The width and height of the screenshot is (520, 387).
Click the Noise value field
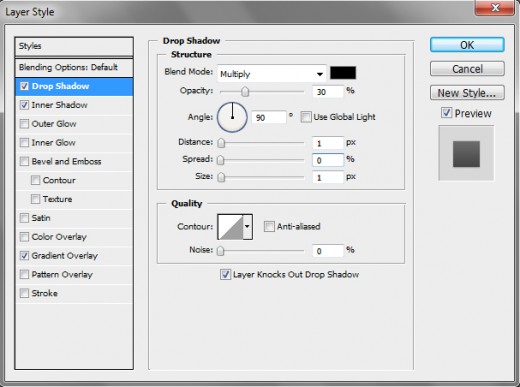[328, 251]
